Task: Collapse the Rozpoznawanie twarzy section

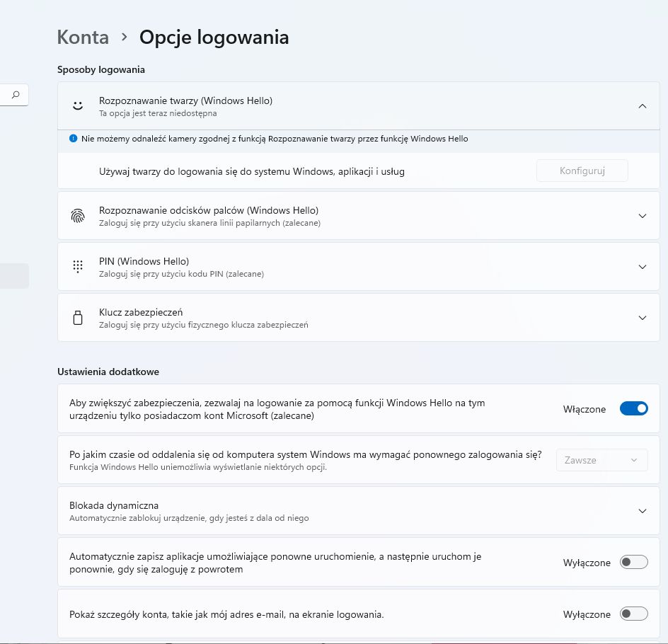Action: [642, 106]
